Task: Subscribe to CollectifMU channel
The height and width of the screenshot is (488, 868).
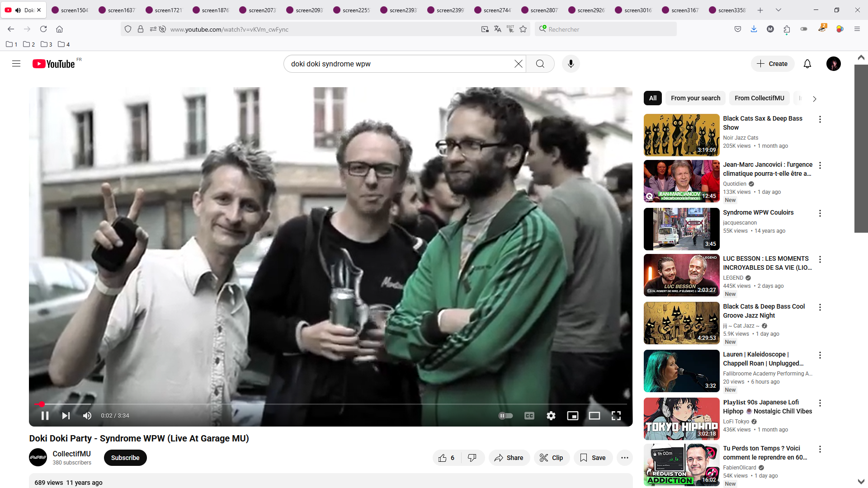Action: coord(125,458)
